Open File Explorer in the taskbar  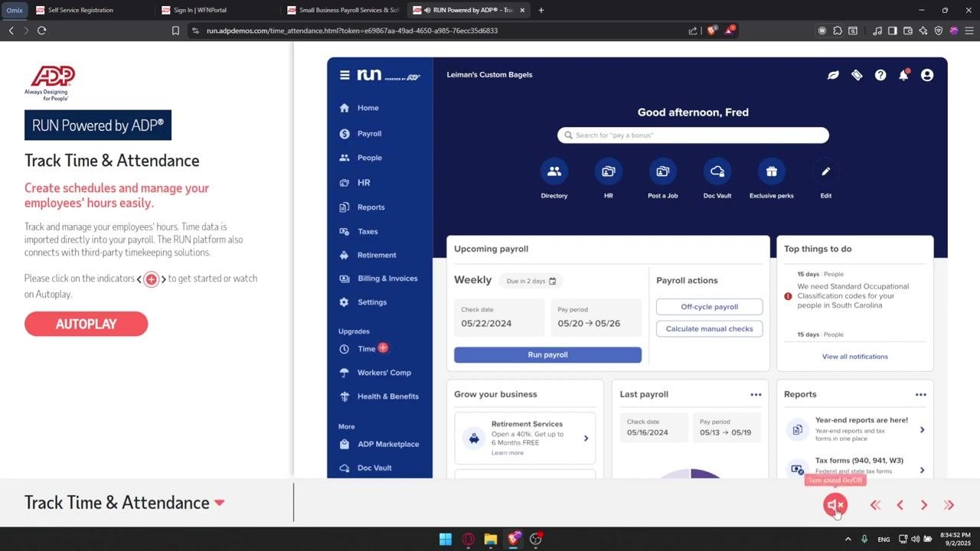490,539
